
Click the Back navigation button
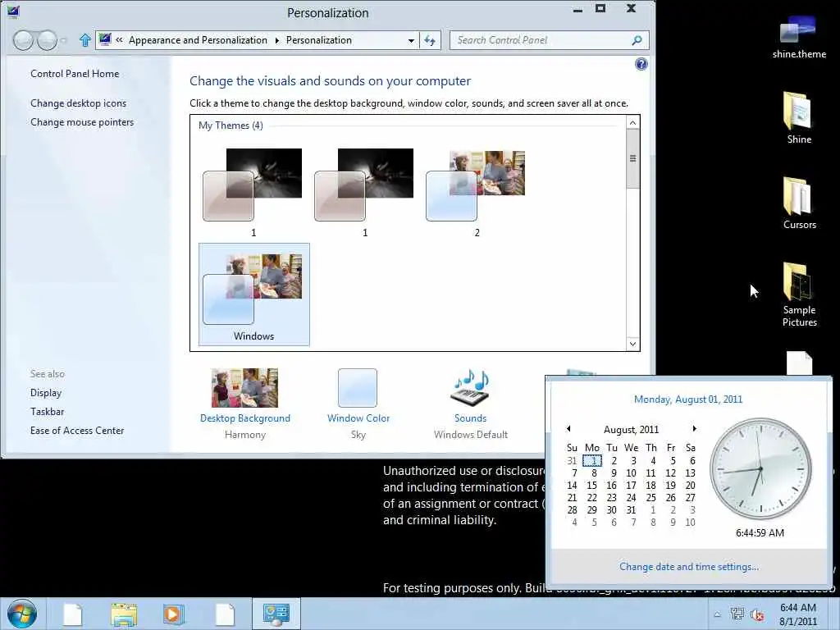[23, 41]
